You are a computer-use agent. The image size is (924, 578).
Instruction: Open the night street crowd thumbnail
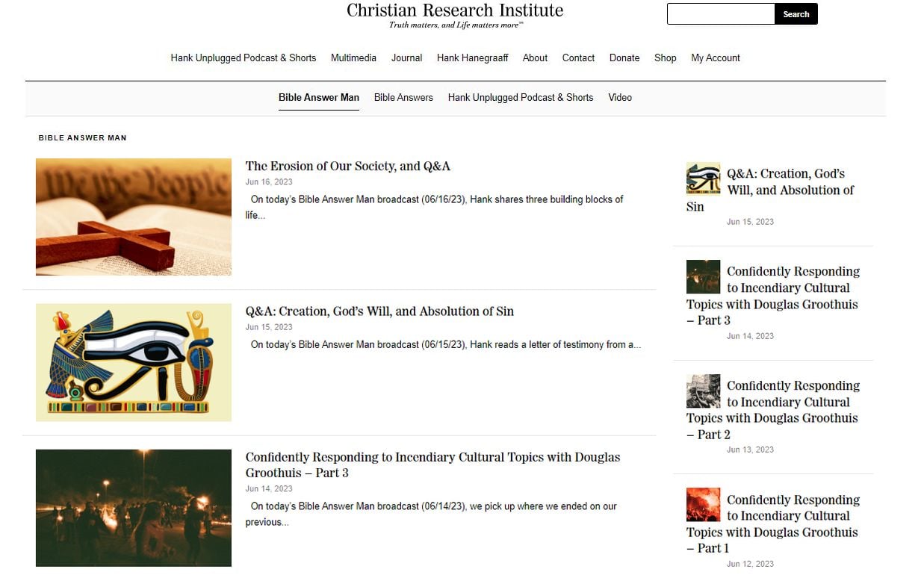[x=134, y=508]
